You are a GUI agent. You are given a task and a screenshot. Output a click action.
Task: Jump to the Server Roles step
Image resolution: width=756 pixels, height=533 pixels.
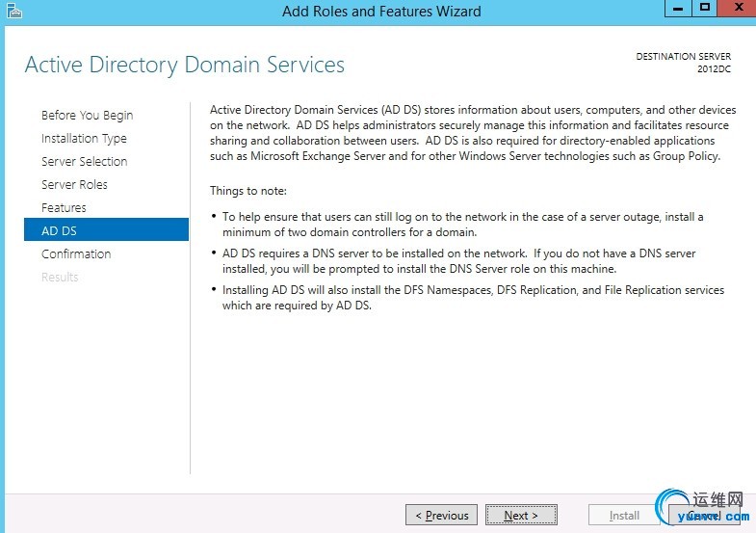click(x=74, y=185)
